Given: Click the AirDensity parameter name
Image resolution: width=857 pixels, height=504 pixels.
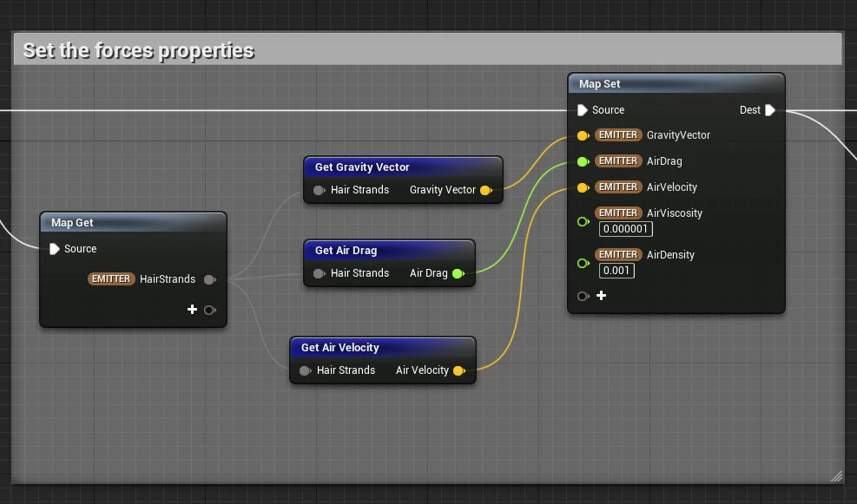Looking at the screenshot, I should (670, 255).
